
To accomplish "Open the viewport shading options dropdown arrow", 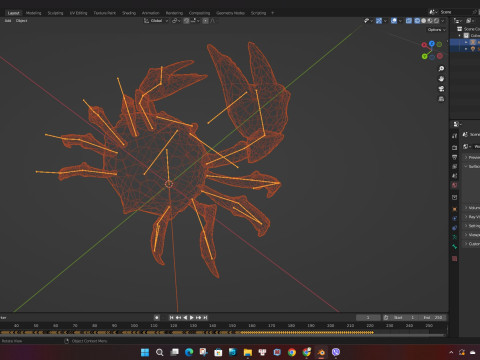I will pyautogui.click(x=443, y=21).
